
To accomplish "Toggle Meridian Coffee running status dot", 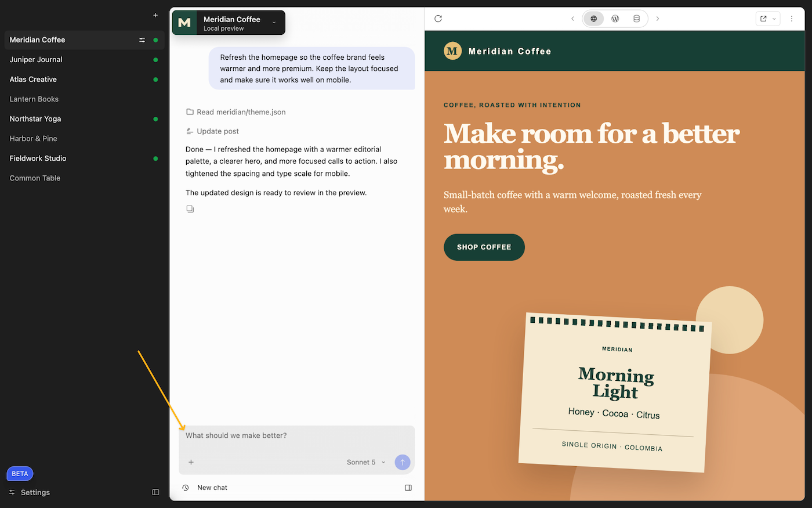I will pos(155,40).
